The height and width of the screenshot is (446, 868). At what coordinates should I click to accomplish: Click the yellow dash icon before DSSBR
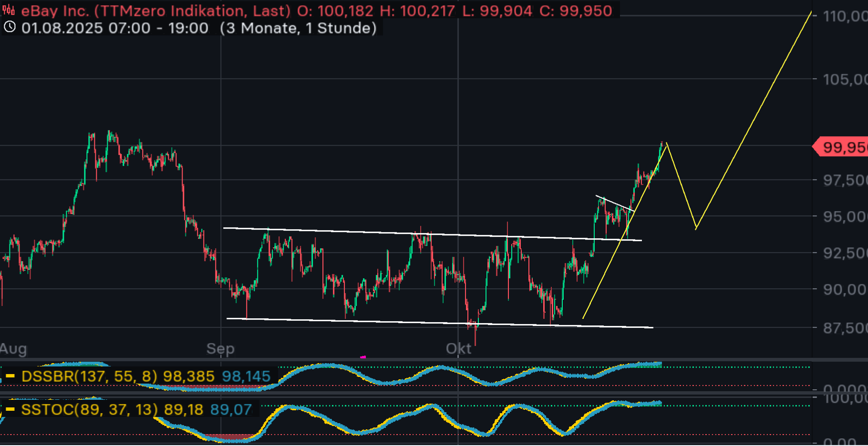tap(10, 376)
